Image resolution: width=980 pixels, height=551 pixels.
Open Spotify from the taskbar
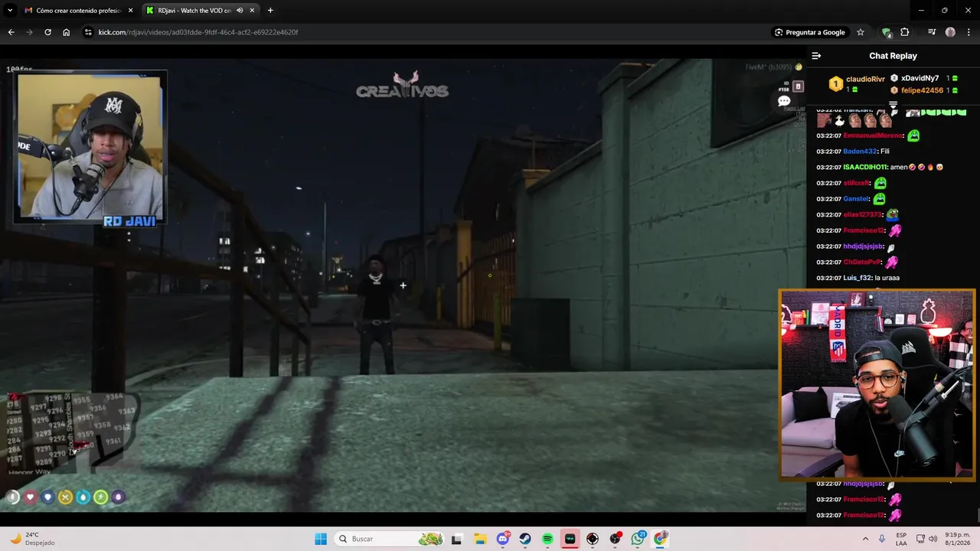tap(547, 539)
